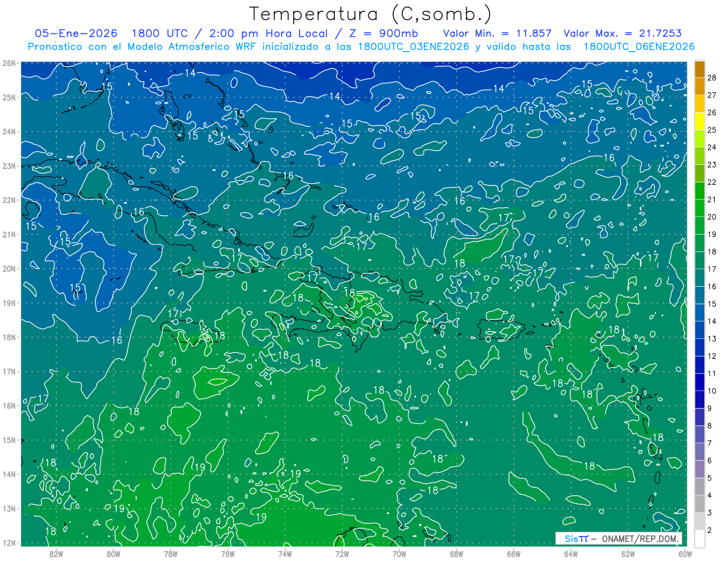Click the 64W longitude label
The height and width of the screenshot is (562, 728).
click(571, 553)
